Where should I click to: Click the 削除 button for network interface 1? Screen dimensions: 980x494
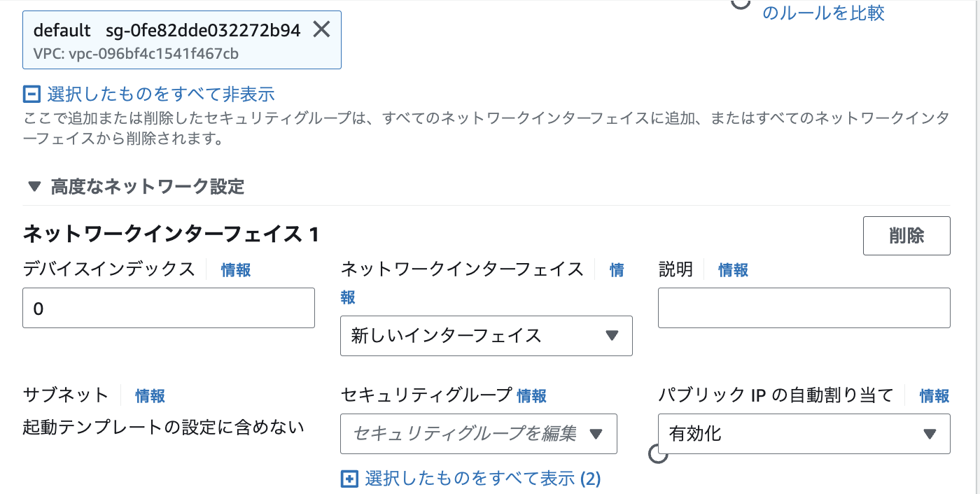click(x=906, y=236)
